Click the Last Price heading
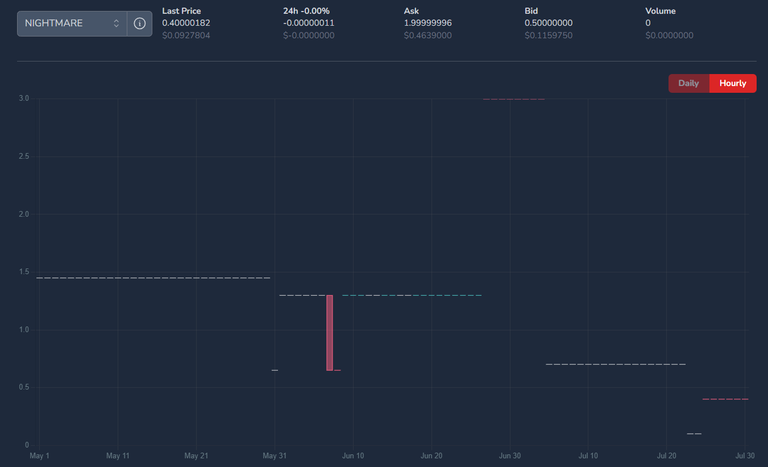This screenshot has height=467, width=768. pos(182,11)
